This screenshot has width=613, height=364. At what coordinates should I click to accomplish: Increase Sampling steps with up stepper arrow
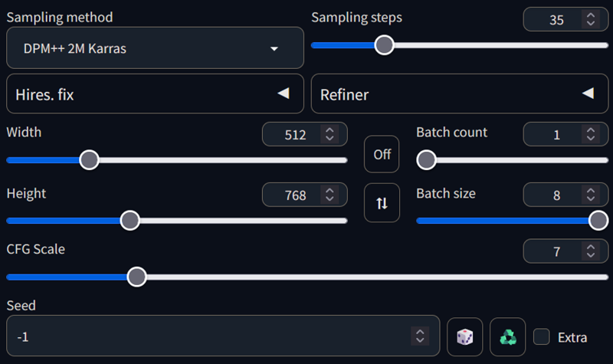pos(591,15)
